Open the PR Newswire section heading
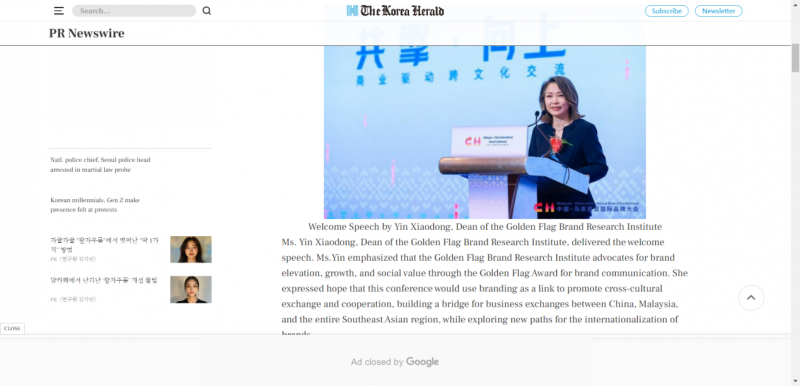 tap(87, 34)
